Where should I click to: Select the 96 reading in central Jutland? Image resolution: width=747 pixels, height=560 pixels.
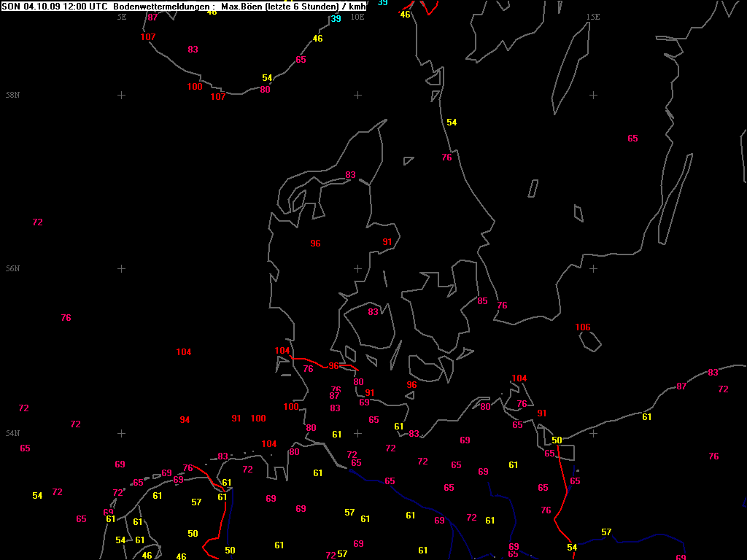315,244
